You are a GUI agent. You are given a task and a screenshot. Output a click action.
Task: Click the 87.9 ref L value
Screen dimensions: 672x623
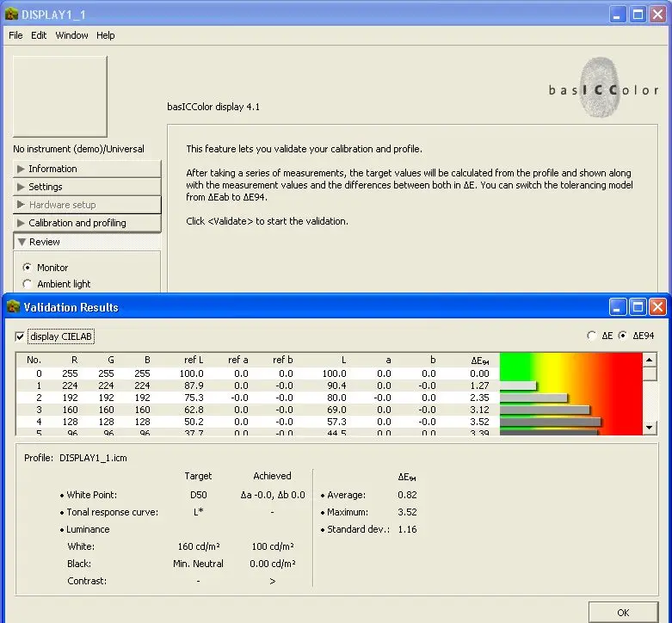click(194, 386)
